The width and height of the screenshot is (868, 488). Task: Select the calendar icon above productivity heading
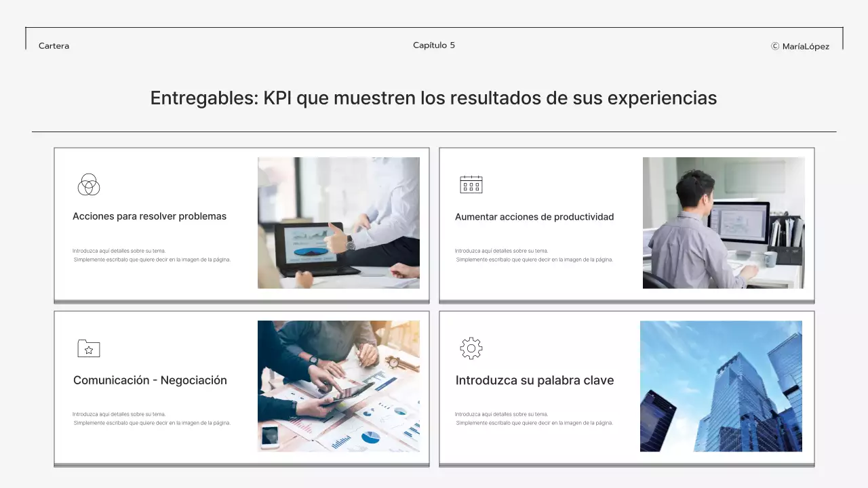pyautogui.click(x=471, y=184)
